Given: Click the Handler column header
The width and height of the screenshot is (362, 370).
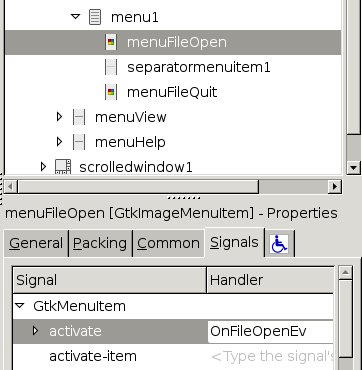Looking at the screenshot, I should point(270,280).
